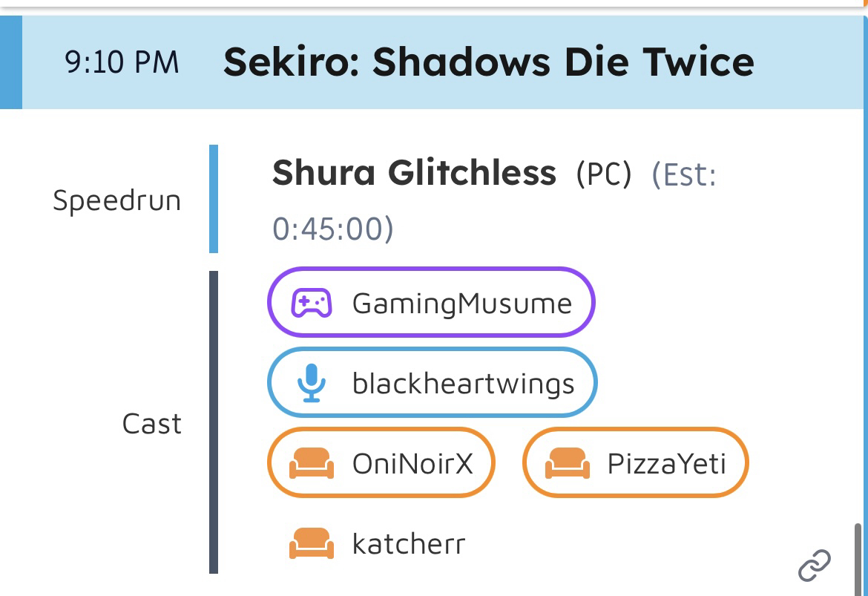Click the Cast row label
Viewport: 868px width, 596px height.
pos(151,424)
